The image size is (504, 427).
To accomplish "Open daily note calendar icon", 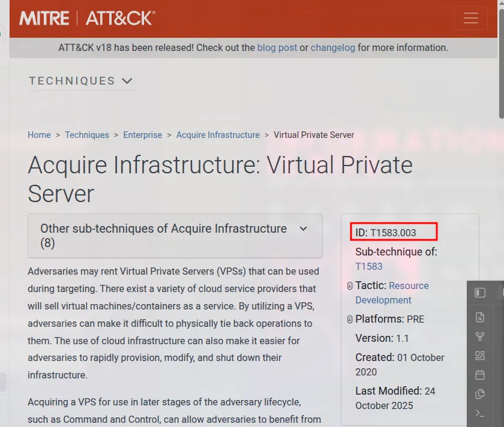I will click(480, 375).
